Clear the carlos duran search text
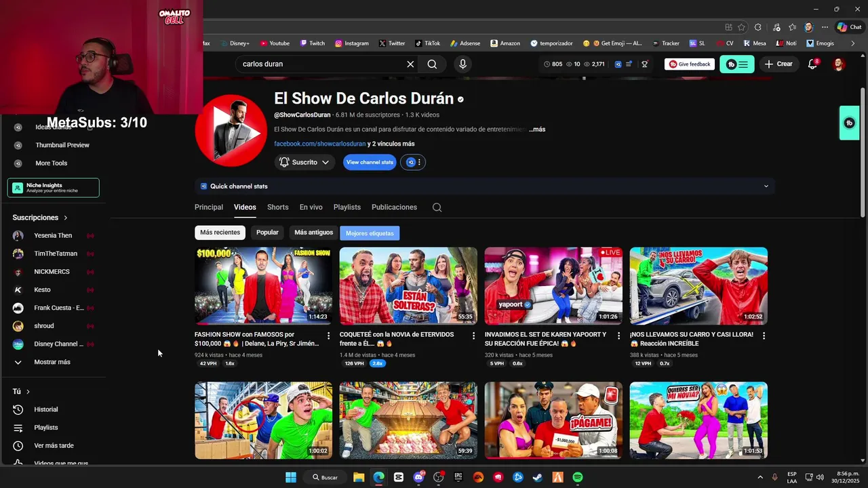Viewport: 868px width, 488px height. [x=410, y=64]
